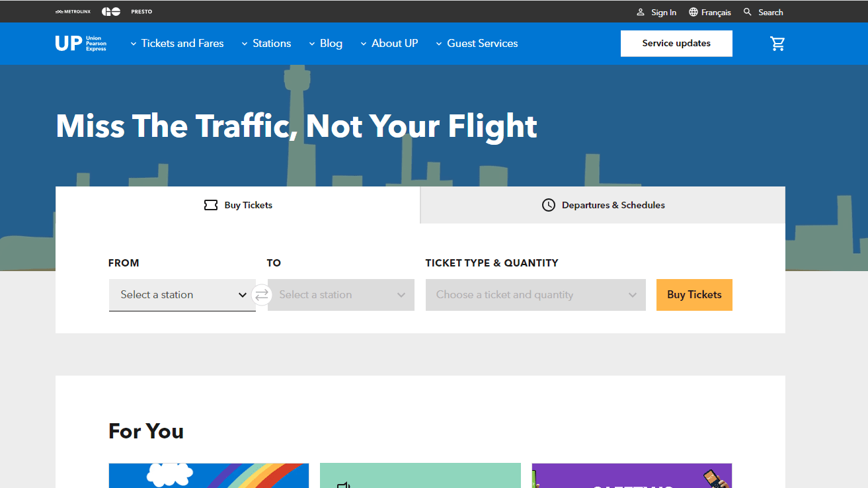The height and width of the screenshot is (488, 868).
Task: Click the "Miss The Traffic, Not Your Flight" heading
Action: [297, 126]
